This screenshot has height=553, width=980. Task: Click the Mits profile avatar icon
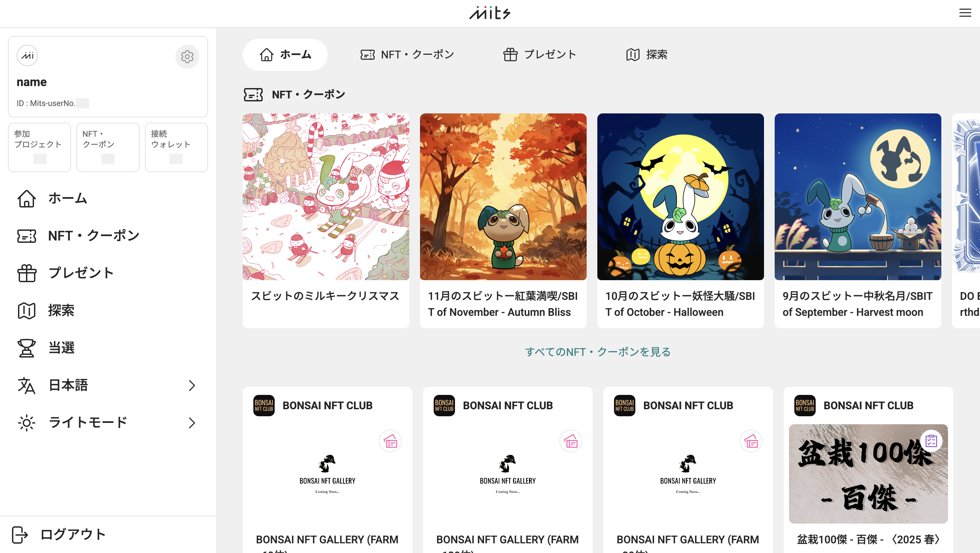coord(27,56)
